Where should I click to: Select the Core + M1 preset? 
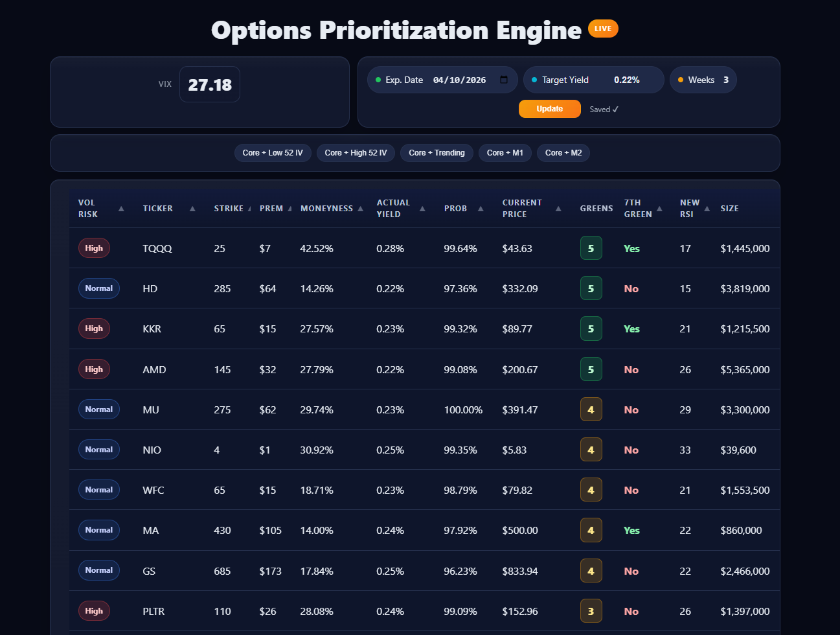coord(505,153)
